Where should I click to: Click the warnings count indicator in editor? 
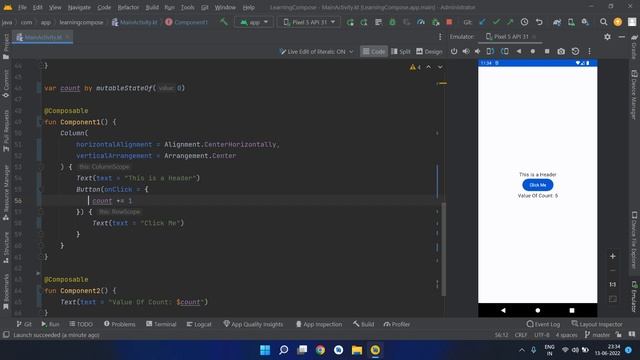click(415, 67)
